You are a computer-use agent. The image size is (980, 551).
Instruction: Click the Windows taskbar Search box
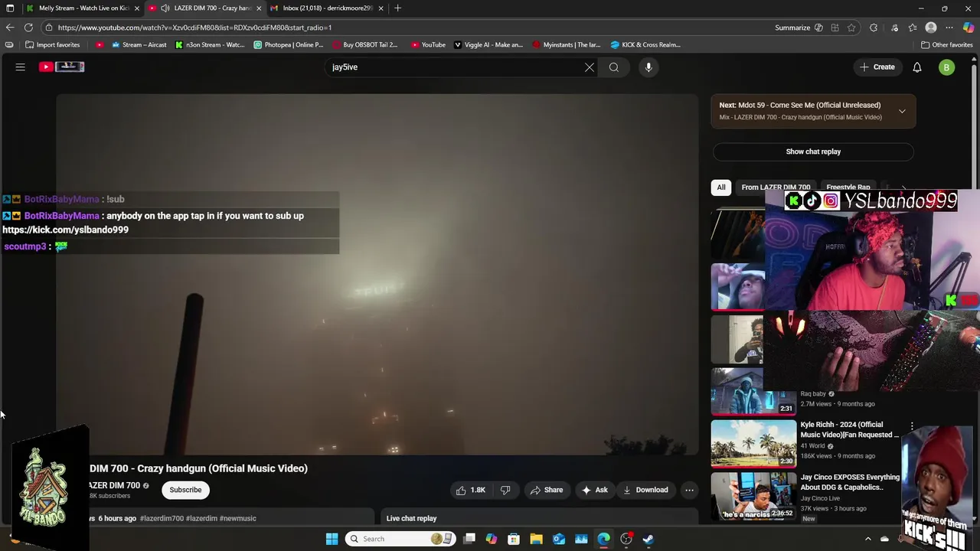click(400, 539)
